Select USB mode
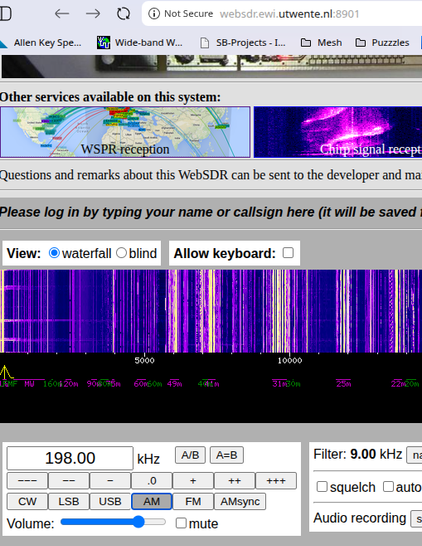Screen dimensions: 422x546 (110, 501)
